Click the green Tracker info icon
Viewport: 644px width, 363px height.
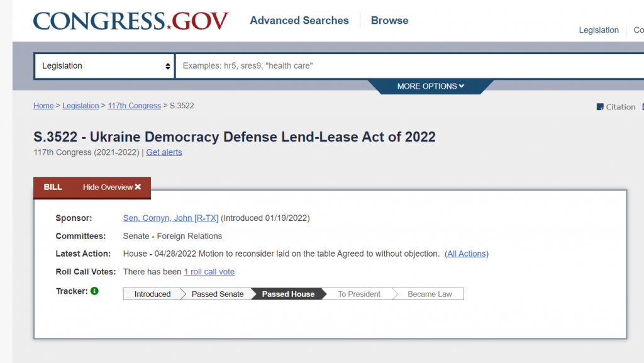[94, 291]
